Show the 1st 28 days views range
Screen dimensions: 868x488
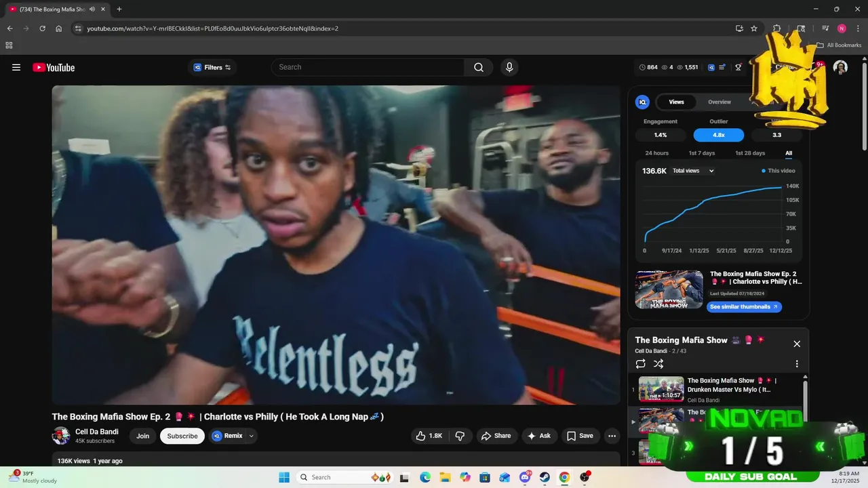pos(750,153)
